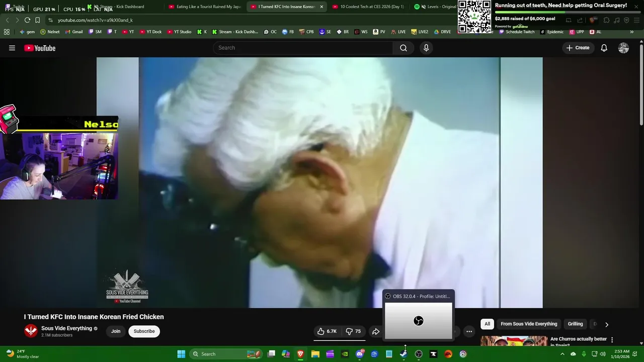Click the Create button
This screenshot has height=362, width=644.
578,48
